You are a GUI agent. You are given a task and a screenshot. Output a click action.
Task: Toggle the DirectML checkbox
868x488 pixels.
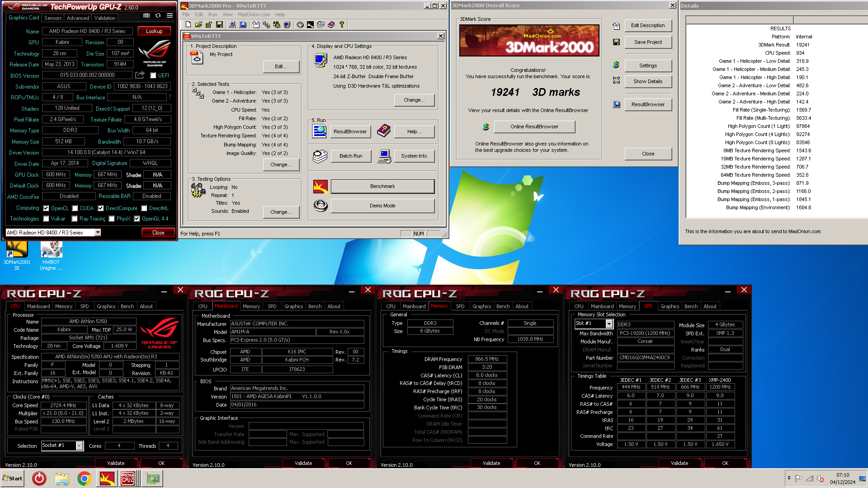point(144,208)
